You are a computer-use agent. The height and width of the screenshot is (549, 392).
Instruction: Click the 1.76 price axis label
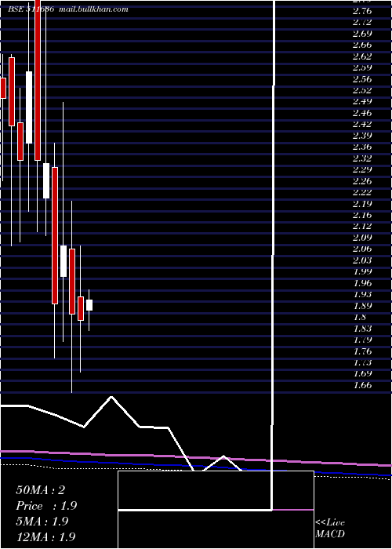click(x=362, y=351)
